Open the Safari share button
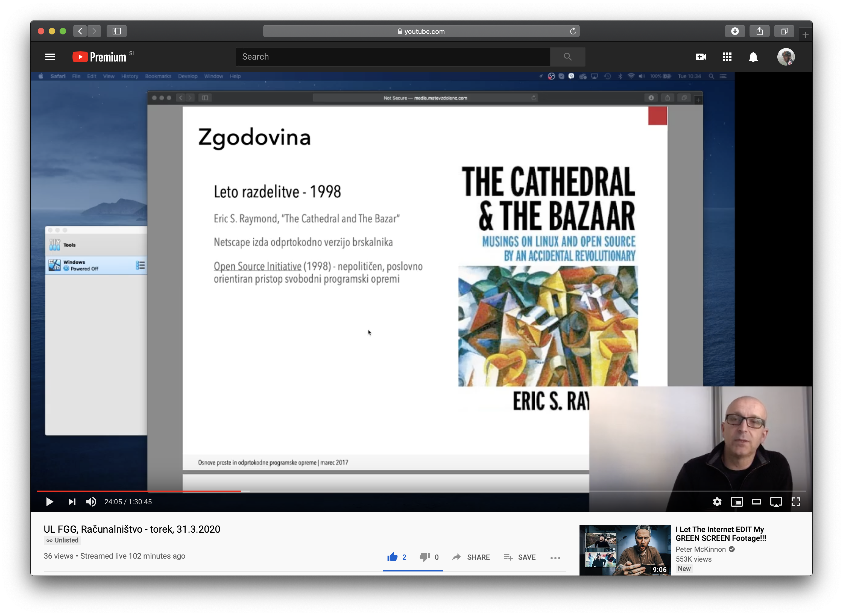 [x=759, y=31]
